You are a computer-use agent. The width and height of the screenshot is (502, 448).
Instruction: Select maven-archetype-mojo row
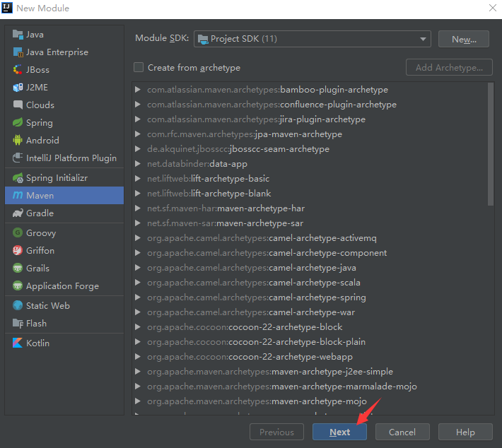(309, 401)
